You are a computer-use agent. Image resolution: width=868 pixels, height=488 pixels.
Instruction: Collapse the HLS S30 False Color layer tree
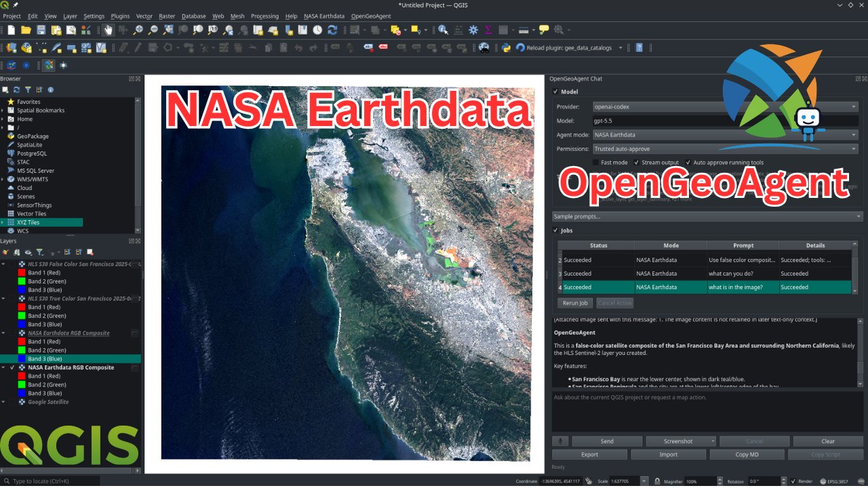tap(3, 264)
